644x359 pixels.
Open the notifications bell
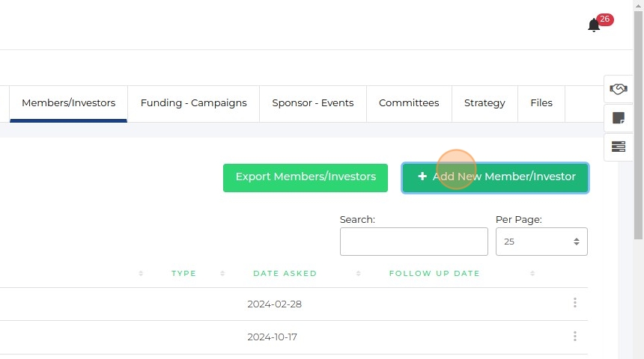tap(594, 25)
